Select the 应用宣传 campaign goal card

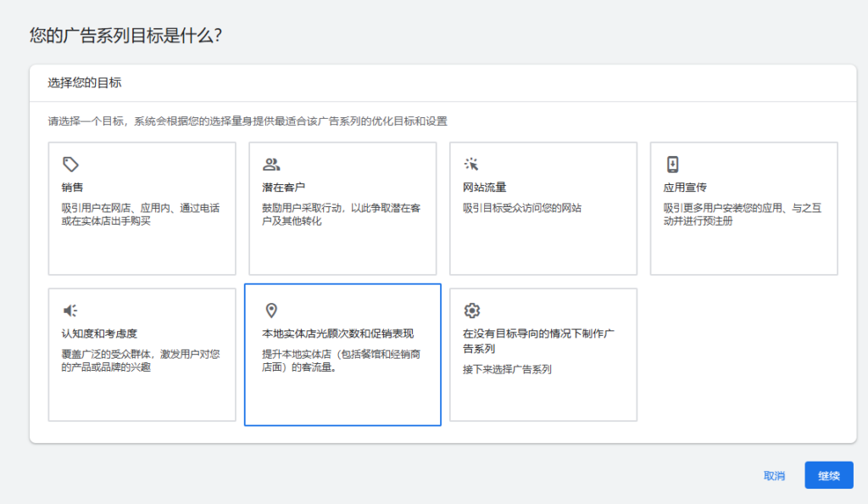[x=743, y=208]
